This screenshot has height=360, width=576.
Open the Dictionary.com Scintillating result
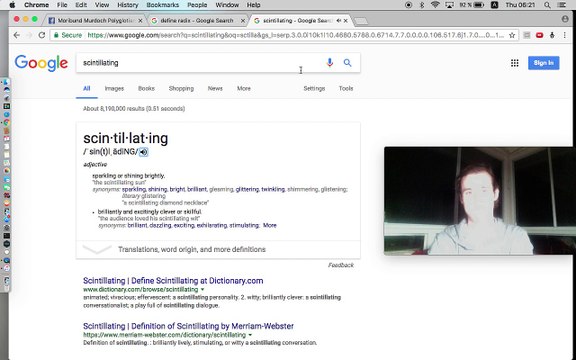tap(173, 281)
